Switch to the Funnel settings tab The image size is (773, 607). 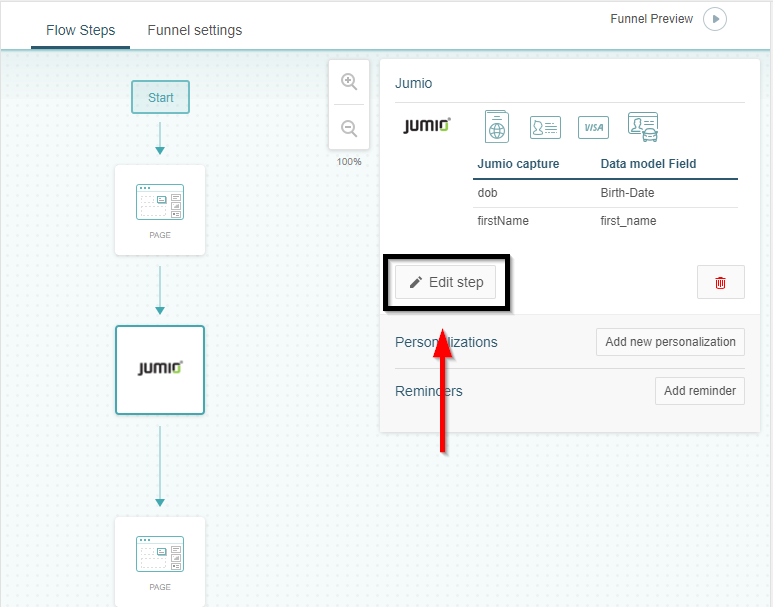[195, 31]
